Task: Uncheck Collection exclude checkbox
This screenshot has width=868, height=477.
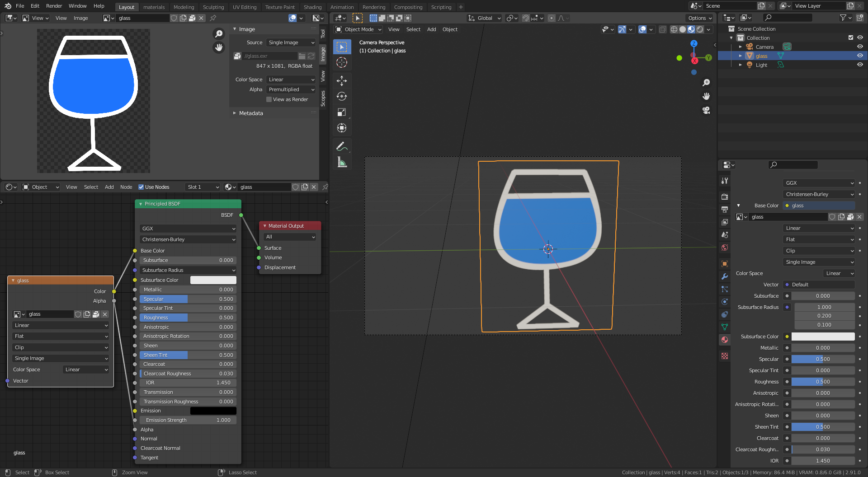Action: point(851,37)
